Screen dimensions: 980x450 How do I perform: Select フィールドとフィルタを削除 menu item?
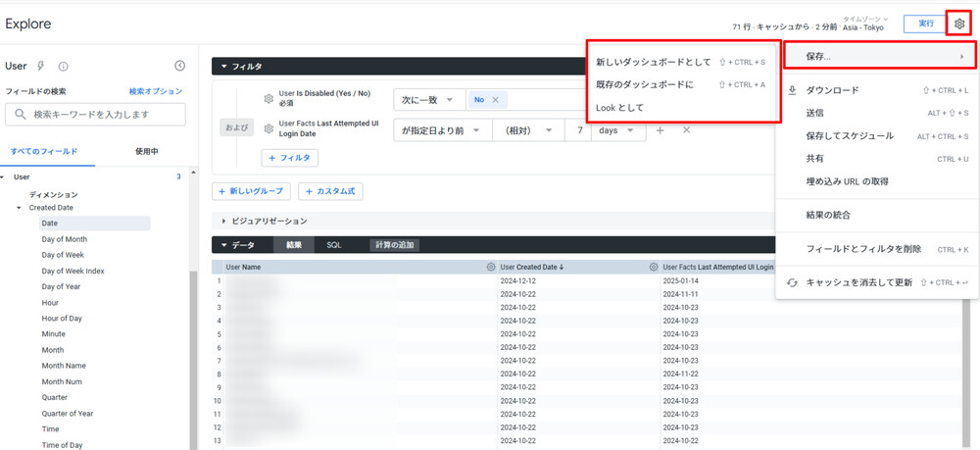(877, 249)
